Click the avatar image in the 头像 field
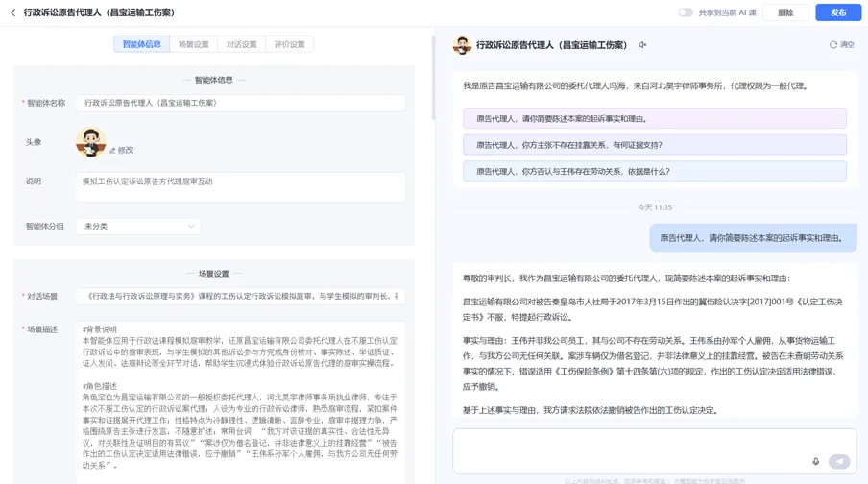This screenshot has height=484, width=868. click(x=91, y=142)
